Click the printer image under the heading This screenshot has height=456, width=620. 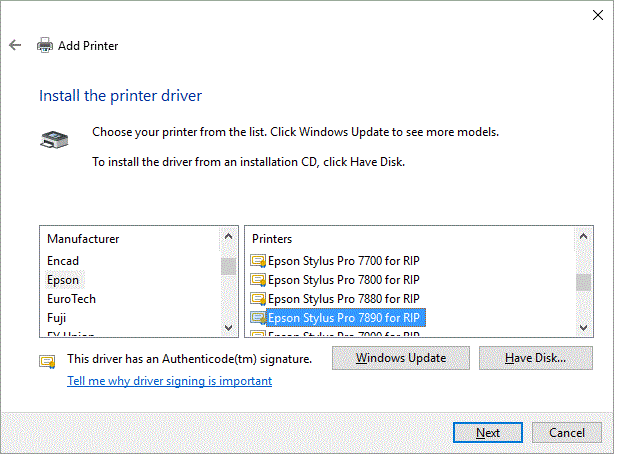(54, 141)
